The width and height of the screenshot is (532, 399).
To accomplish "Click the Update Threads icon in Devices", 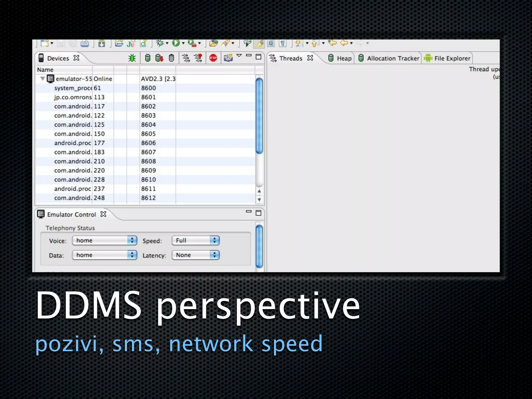I will (186, 58).
